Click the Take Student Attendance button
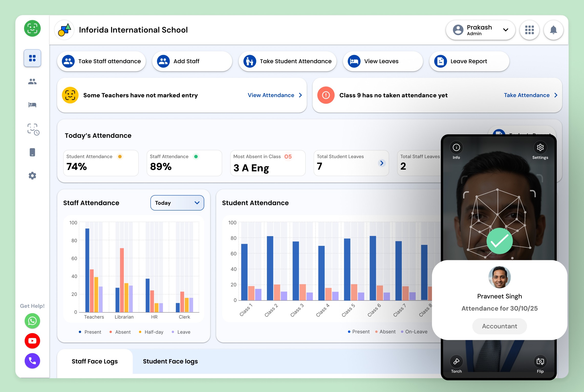The width and height of the screenshot is (584, 392). [287, 61]
